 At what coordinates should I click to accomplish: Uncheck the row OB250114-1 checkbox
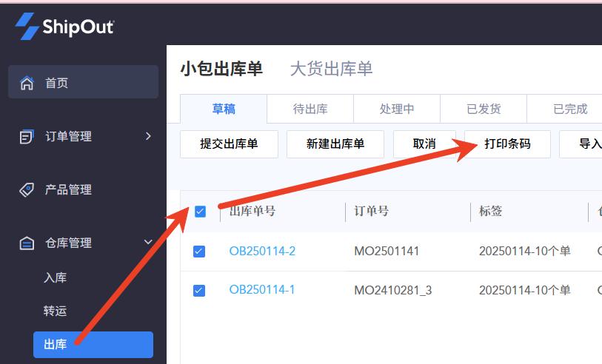pyautogui.click(x=199, y=290)
